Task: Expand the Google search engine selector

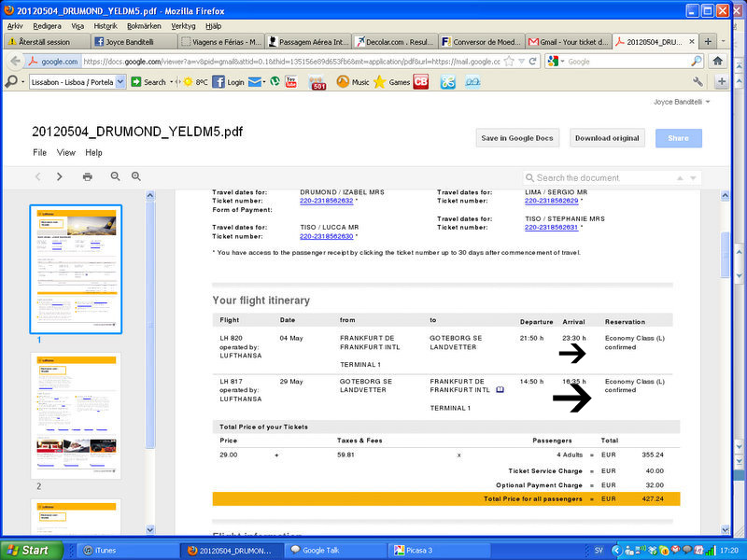Action: point(557,62)
